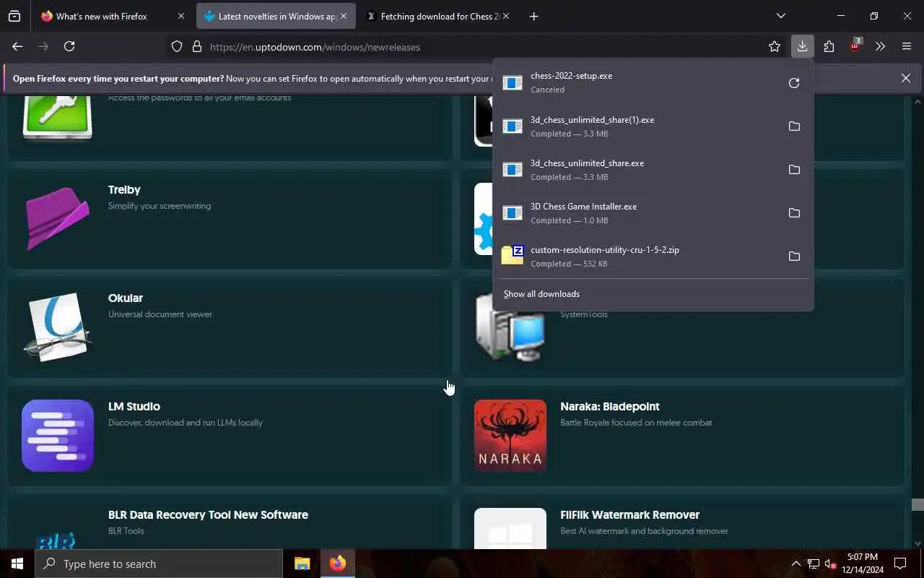The height and width of the screenshot is (578, 924).
Task: Show 3d_chess_unlimited_share.exe in folder
Action: tap(794, 170)
